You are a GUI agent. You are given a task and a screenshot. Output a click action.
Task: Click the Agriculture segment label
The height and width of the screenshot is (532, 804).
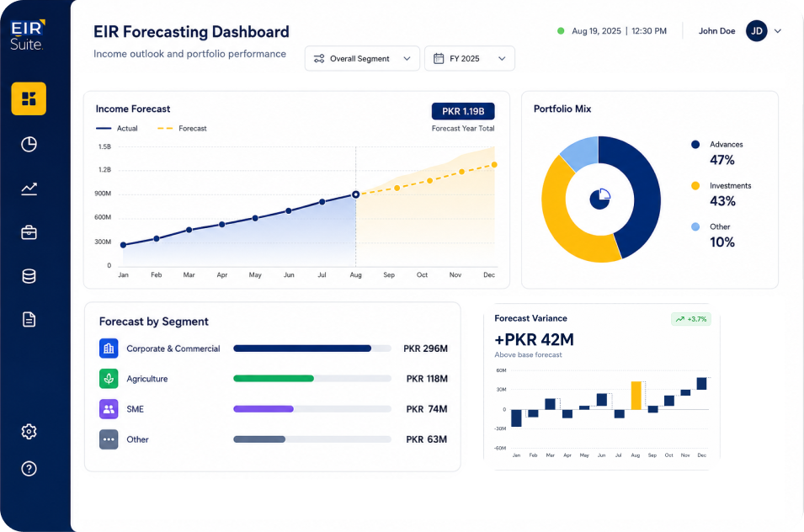coord(147,379)
